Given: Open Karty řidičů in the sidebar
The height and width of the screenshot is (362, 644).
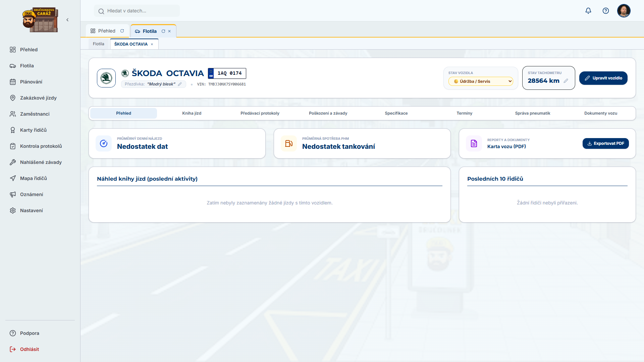Looking at the screenshot, I should [x=40, y=130].
